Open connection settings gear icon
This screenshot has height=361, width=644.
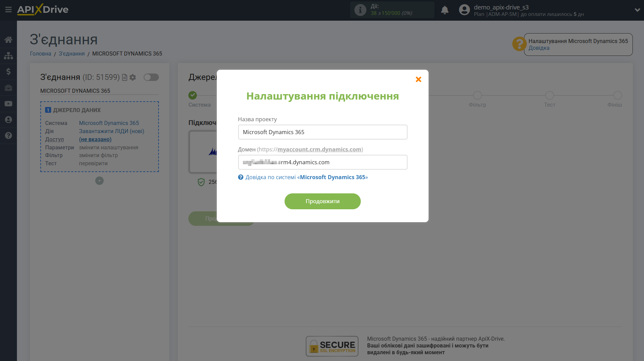point(133,78)
